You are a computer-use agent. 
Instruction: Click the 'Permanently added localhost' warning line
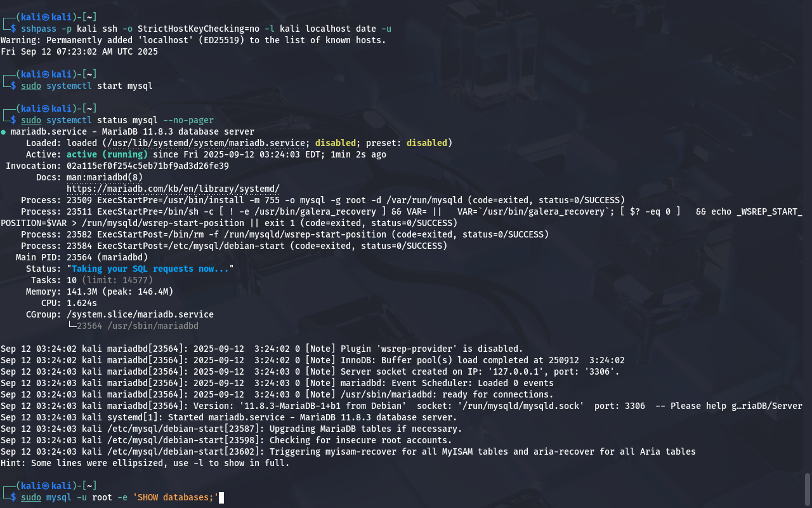tap(193, 40)
